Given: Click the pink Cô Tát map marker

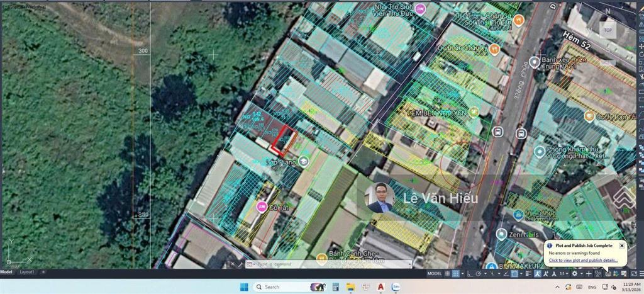Looking at the screenshot, I should 261,206.
